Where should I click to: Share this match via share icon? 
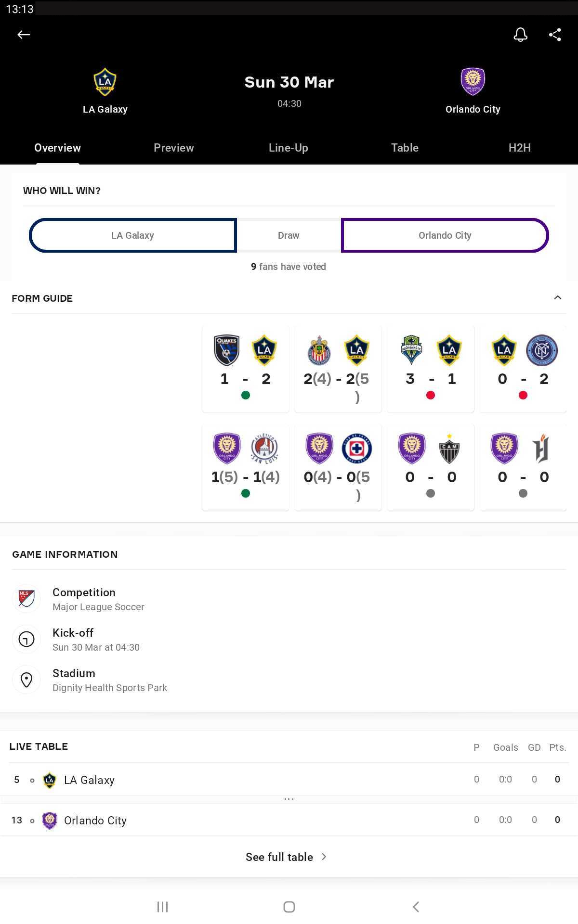click(555, 35)
